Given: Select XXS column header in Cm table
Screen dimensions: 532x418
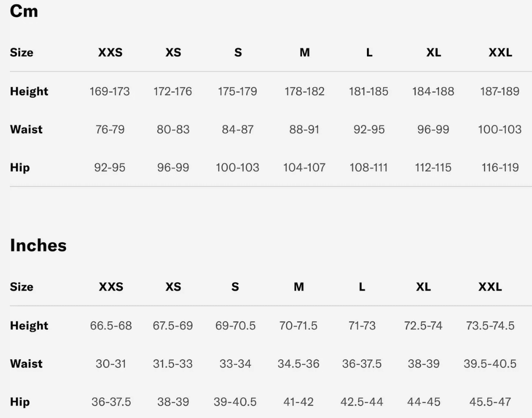Looking at the screenshot, I should pos(110,53).
